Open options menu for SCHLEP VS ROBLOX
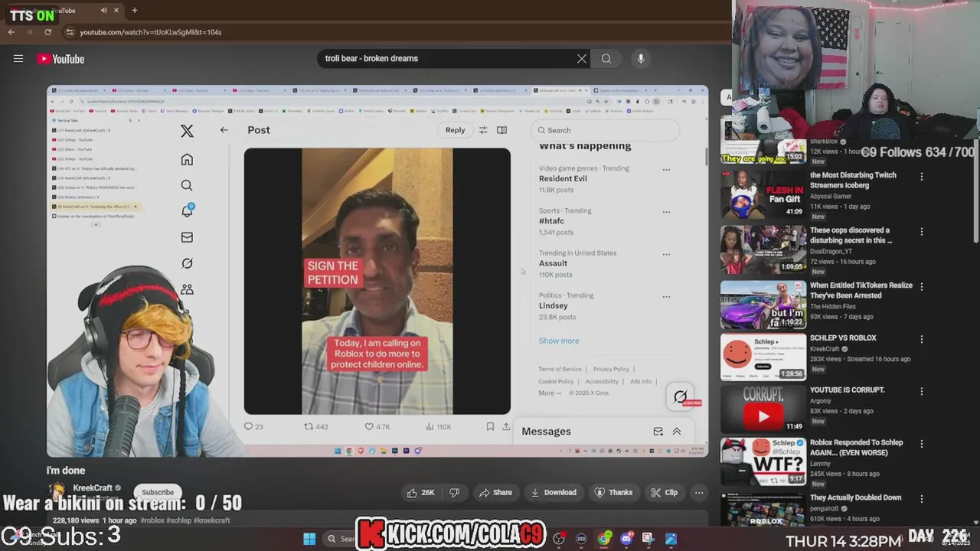This screenshot has height=551, width=980. [922, 339]
